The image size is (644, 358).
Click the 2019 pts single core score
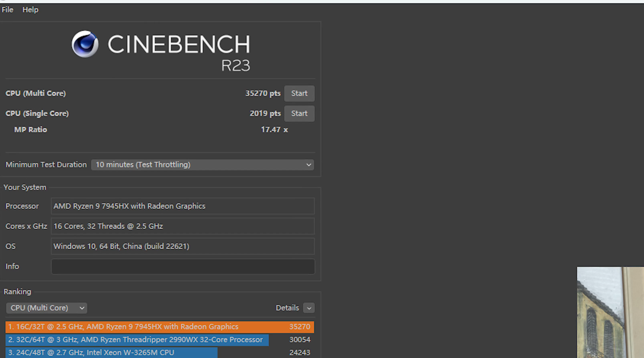pyautogui.click(x=265, y=113)
